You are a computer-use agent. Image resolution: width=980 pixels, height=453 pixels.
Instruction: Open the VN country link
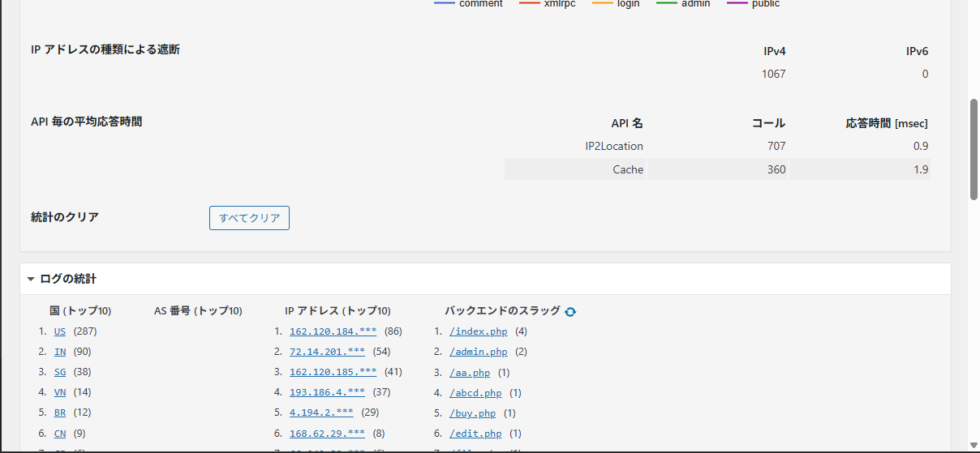(60, 392)
